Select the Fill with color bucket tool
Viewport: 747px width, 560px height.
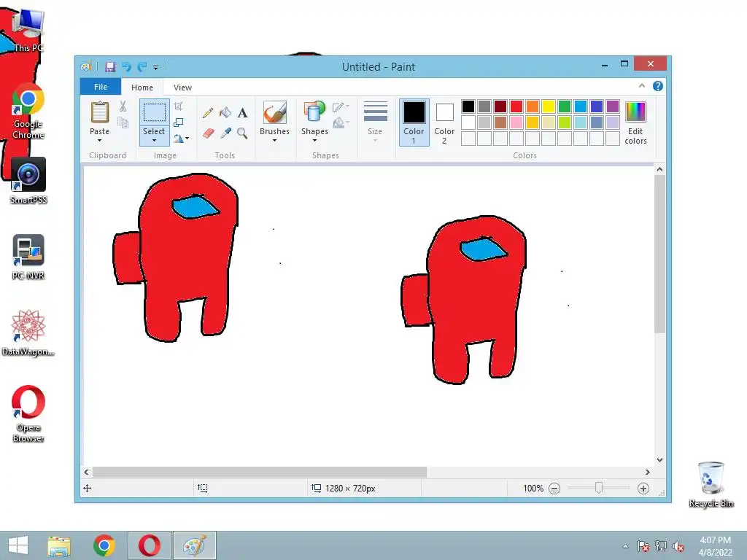225,113
